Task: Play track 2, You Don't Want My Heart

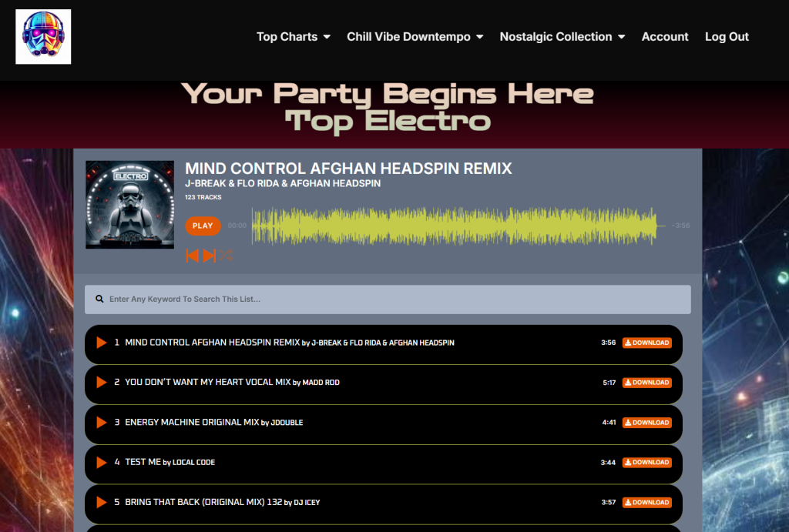Action: tap(102, 382)
